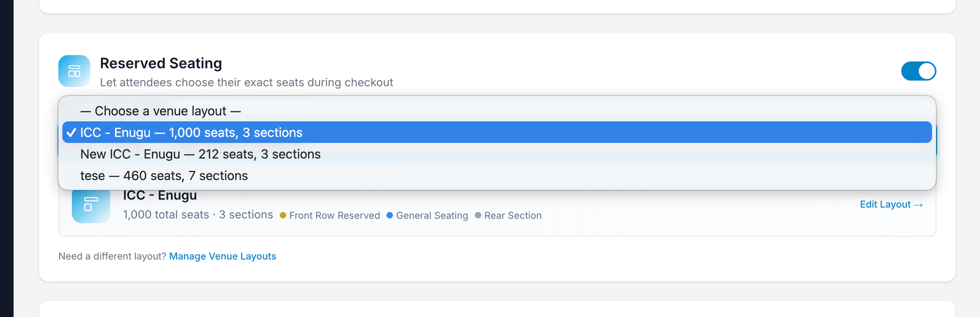Choose New ICC - Enugu 212 seats layout
The image size is (980, 317).
tap(200, 154)
